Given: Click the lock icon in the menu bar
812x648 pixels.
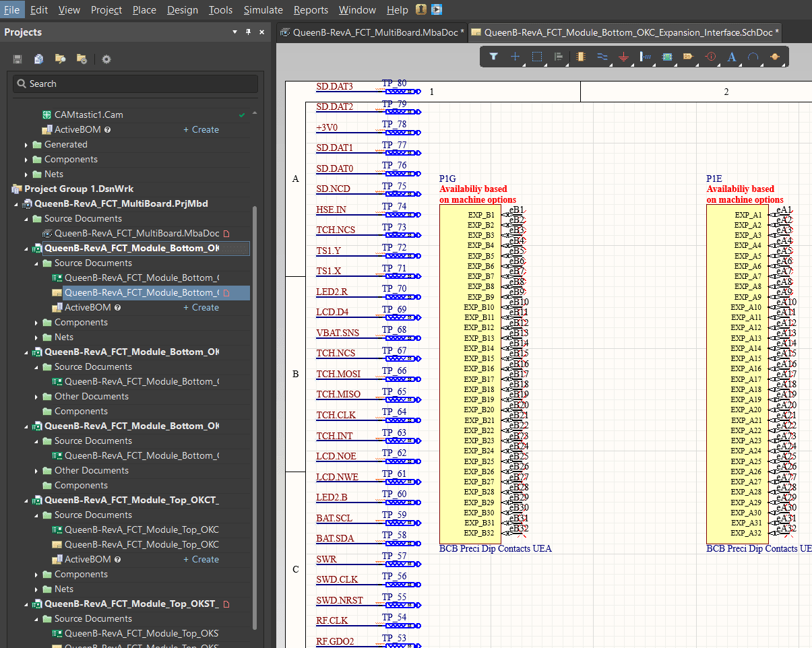Looking at the screenshot, I should pyautogui.click(x=421, y=10).
